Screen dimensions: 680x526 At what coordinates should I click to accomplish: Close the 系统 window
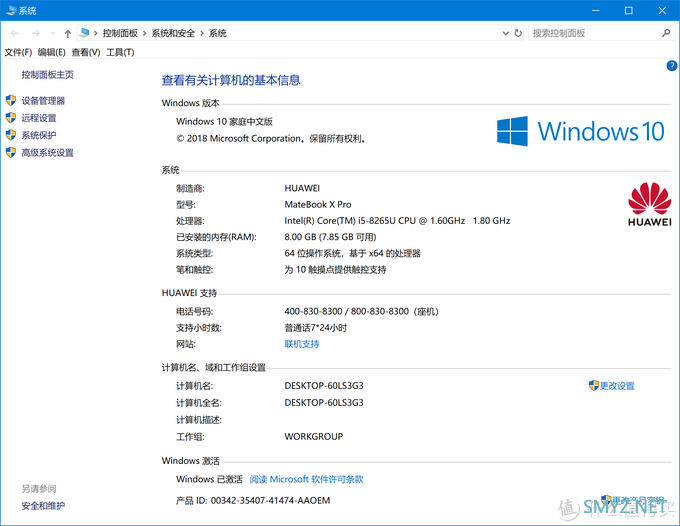(x=662, y=10)
